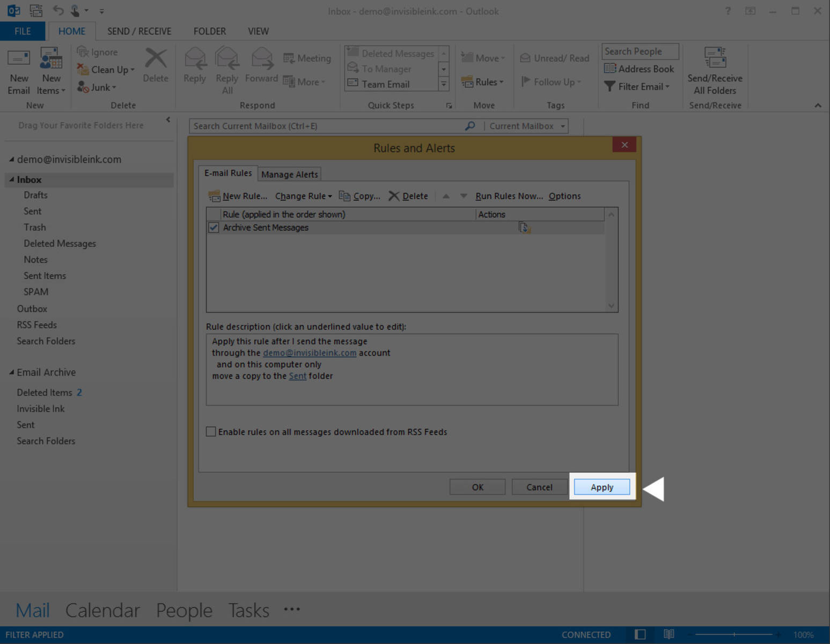Click the OK button
Image resolution: width=830 pixels, height=644 pixels.
pyautogui.click(x=478, y=487)
